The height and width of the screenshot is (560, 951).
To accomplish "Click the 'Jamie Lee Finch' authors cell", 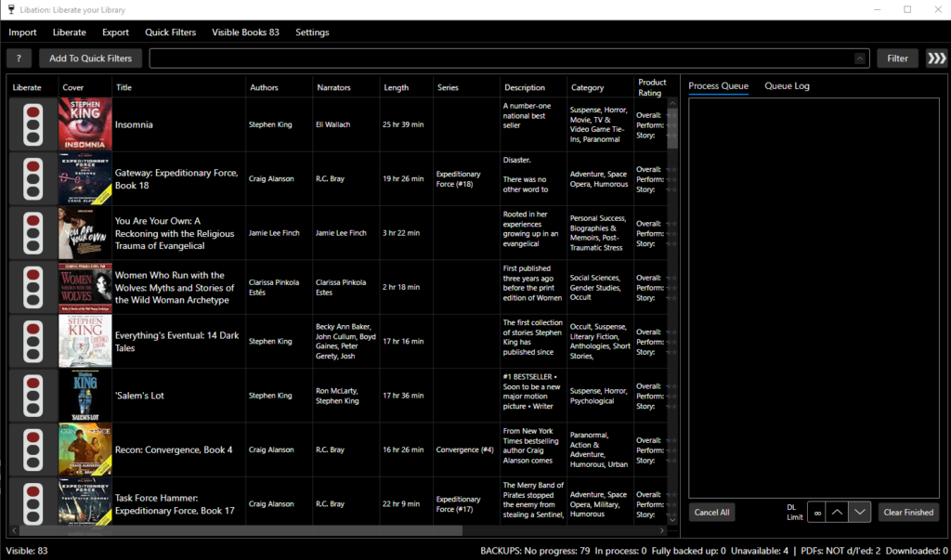I will [279, 233].
